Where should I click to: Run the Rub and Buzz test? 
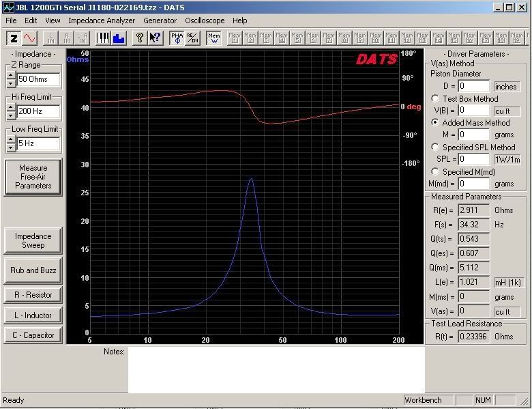pos(33,270)
